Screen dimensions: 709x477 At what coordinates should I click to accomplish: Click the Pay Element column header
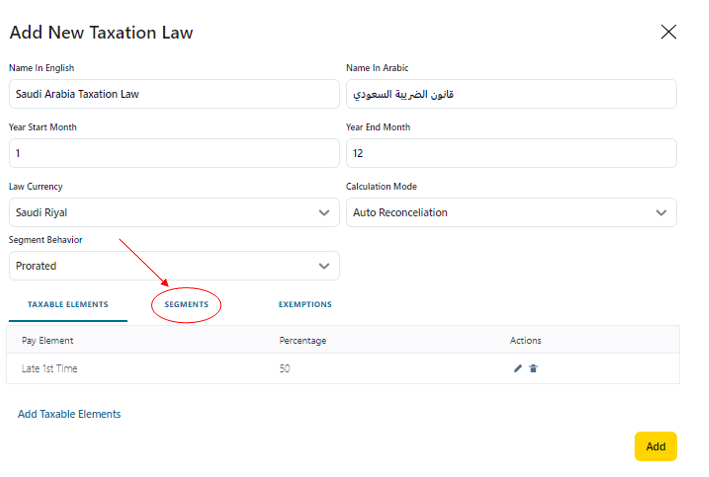48,341
